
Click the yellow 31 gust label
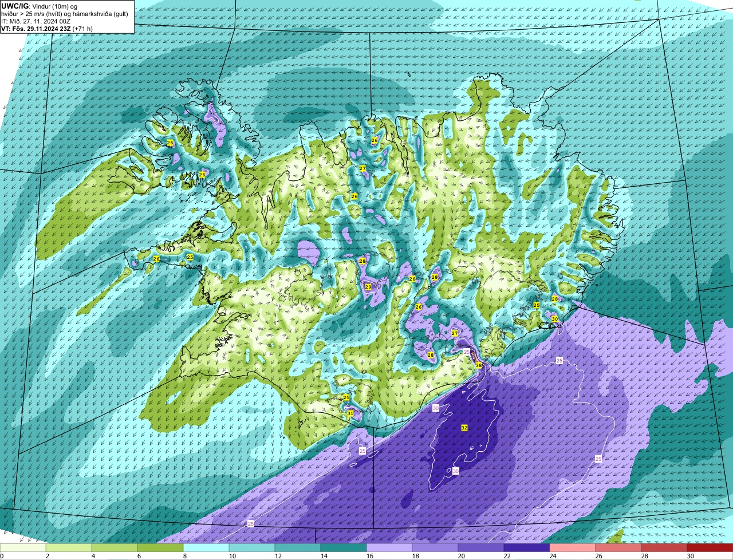pyautogui.click(x=350, y=413)
